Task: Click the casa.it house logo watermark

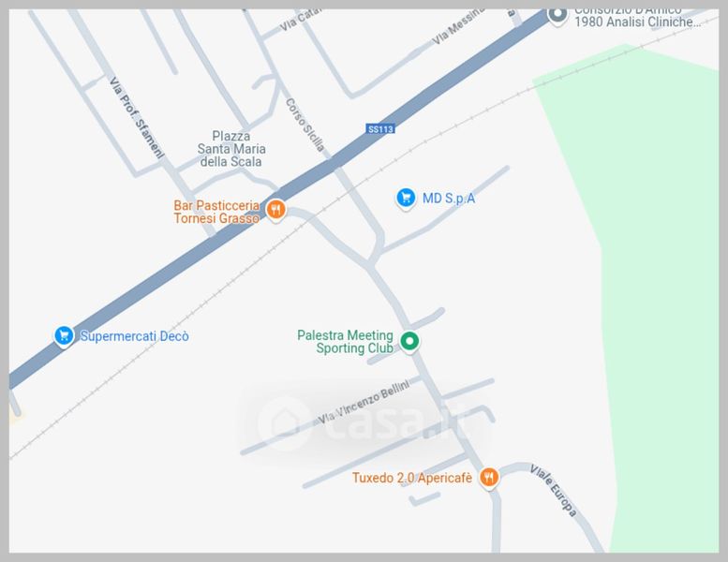Action: [284, 422]
